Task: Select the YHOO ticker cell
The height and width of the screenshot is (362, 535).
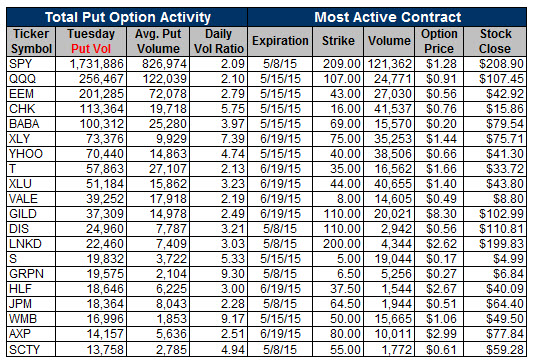Action: (31, 154)
